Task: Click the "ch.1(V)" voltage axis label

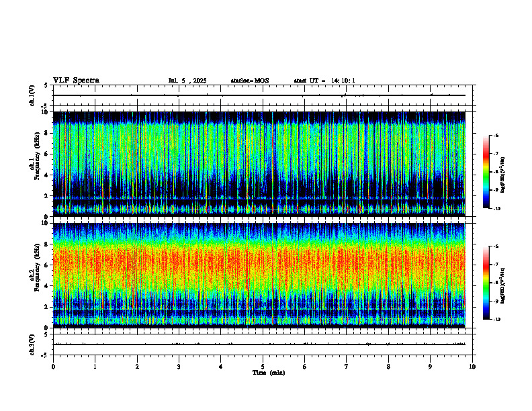Action: (32, 95)
